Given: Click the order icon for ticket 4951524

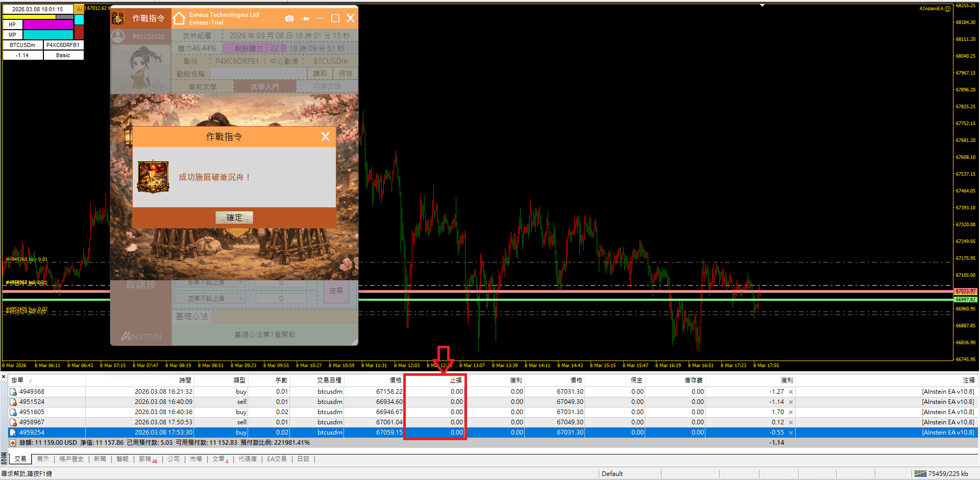Looking at the screenshot, I should coord(13,402).
